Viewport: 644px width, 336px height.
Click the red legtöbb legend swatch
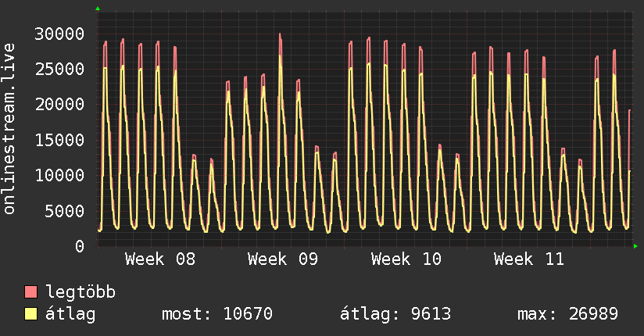click(31, 293)
